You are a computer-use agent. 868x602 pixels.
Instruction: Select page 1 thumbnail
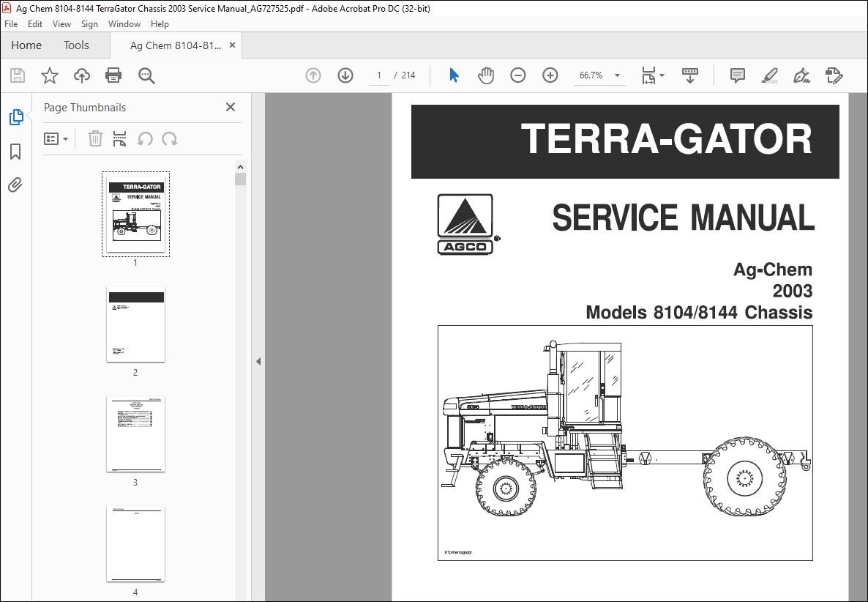(135, 214)
